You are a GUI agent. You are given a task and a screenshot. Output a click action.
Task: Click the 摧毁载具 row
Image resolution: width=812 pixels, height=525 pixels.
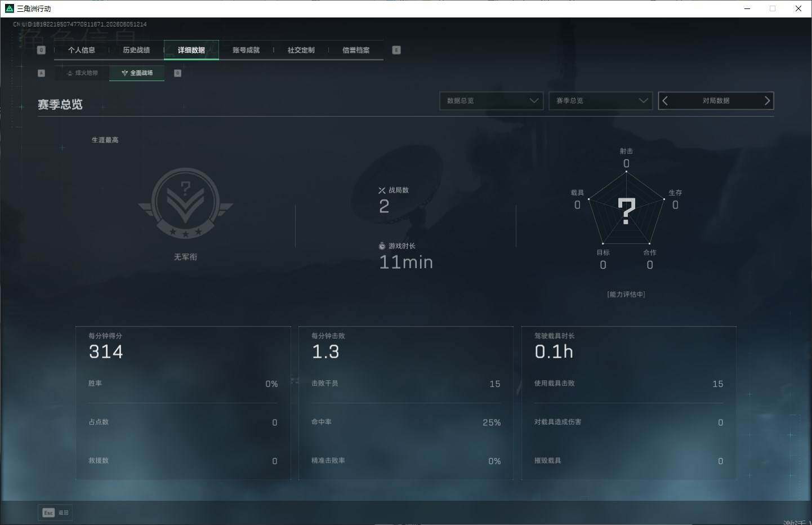click(629, 461)
